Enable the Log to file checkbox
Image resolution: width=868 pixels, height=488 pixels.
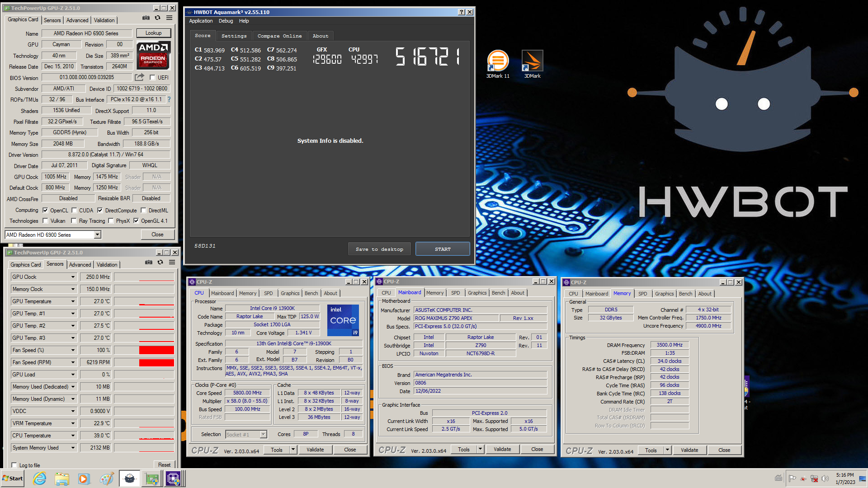pos(14,465)
